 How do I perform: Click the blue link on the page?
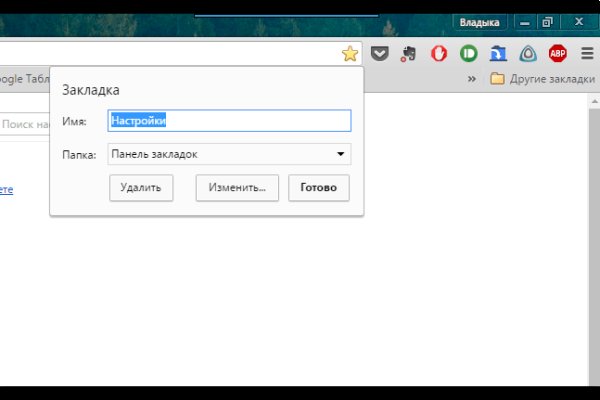point(6,189)
